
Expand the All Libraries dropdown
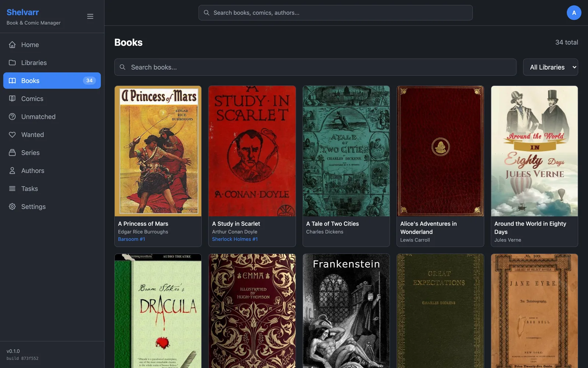pos(551,67)
